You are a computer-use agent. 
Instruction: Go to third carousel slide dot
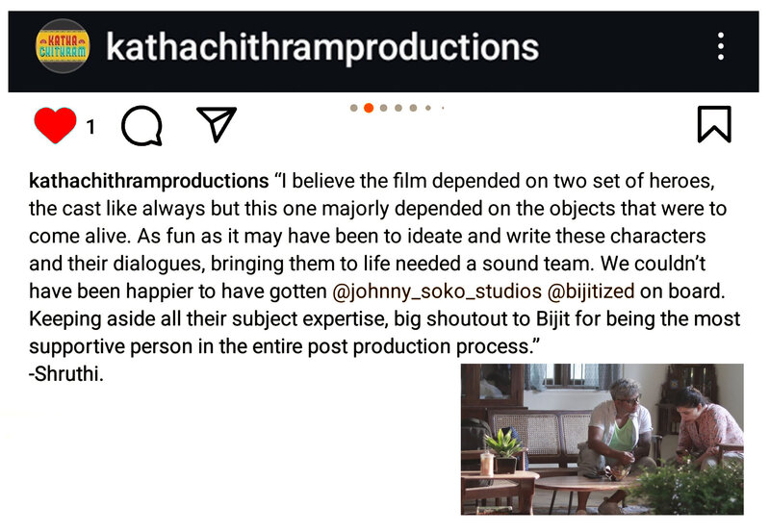tap(383, 108)
